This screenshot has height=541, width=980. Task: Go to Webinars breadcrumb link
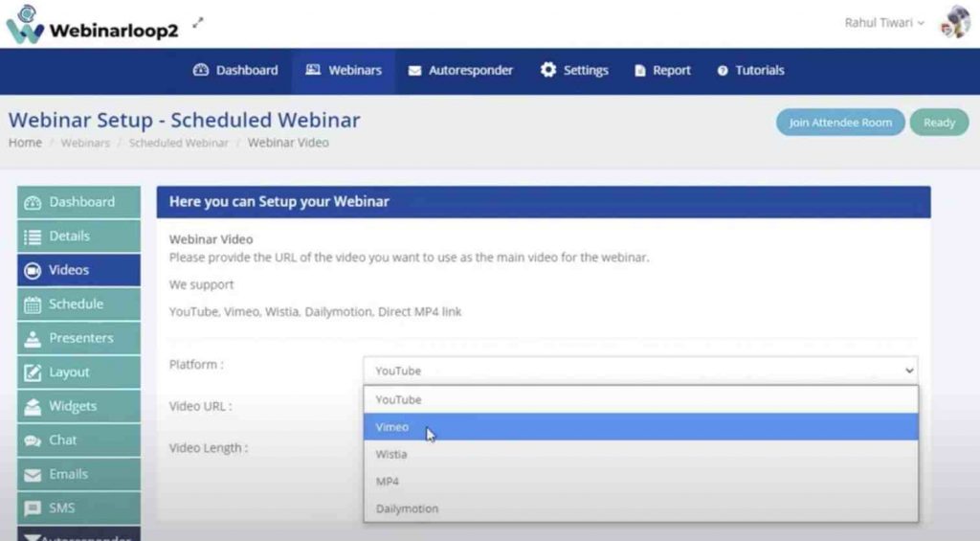coord(85,143)
